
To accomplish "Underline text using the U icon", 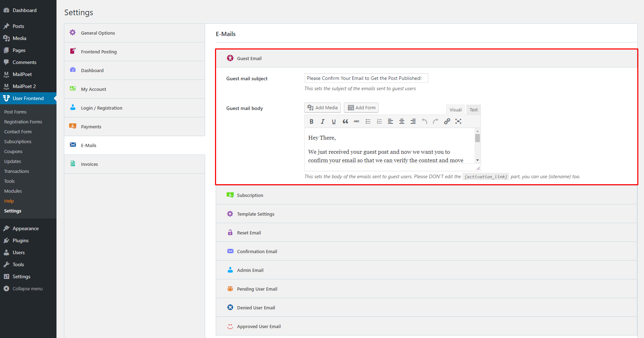I will point(334,121).
